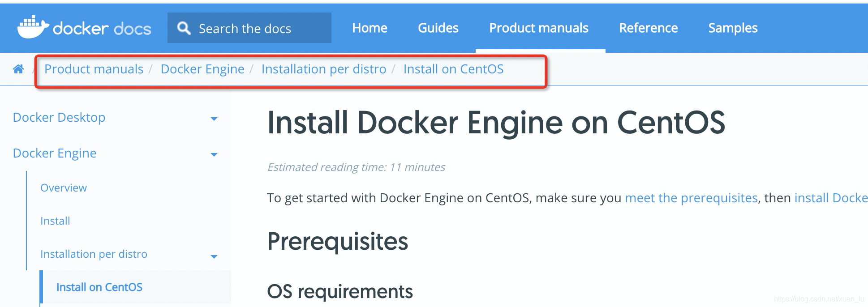Click Docker Engine breadcrumb link
The height and width of the screenshot is (307, 868).
click(202, 69)
